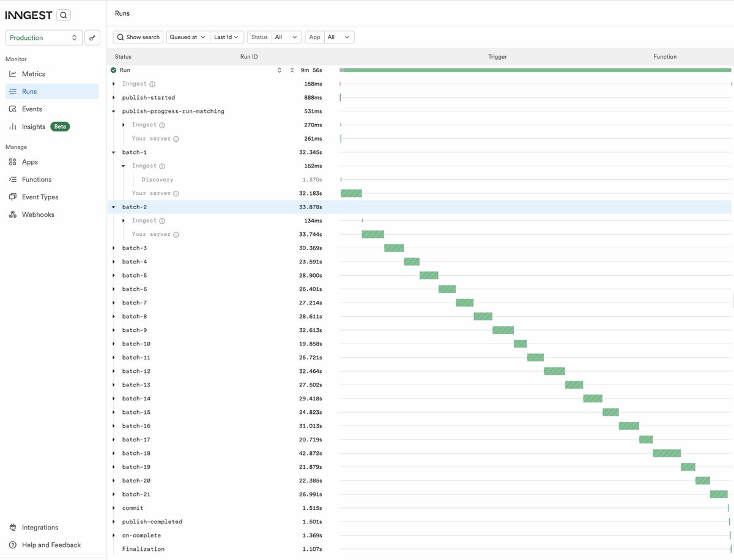Collapse the batch-1 step
The height and width of the screenshot is (560, 734).
pyautogui.click(x=114, y=152)
